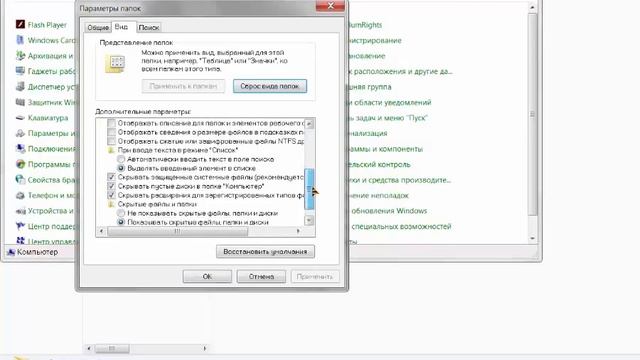The width and height of the screenshot is (640, 360).
Task: Open the Программы по умолчанию icon
Action: 20,164
